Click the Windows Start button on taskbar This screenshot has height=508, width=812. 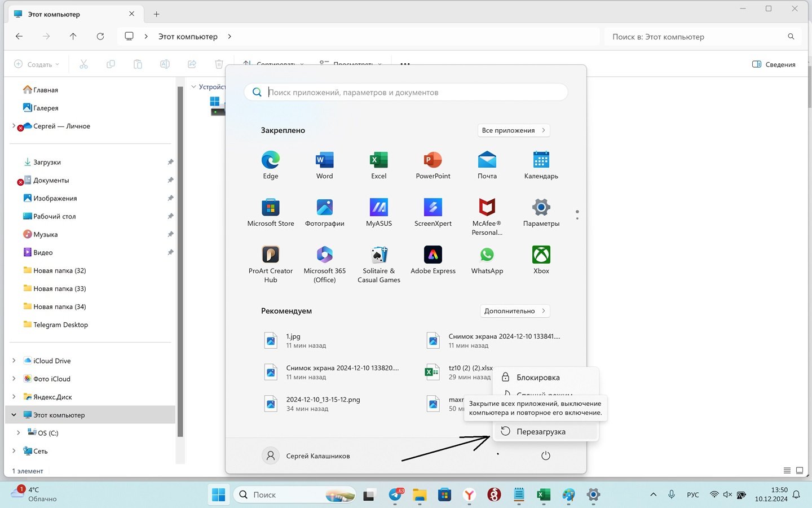(x=218, y=495)
